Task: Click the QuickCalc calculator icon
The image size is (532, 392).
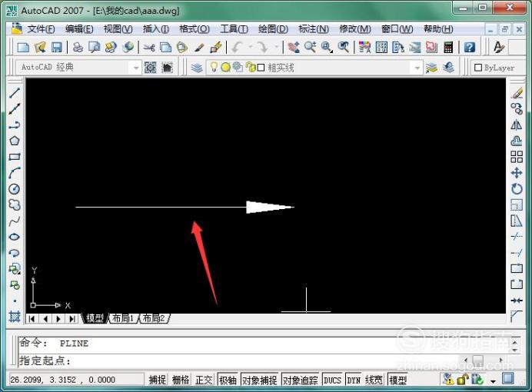Action: [x=448, y=47]
